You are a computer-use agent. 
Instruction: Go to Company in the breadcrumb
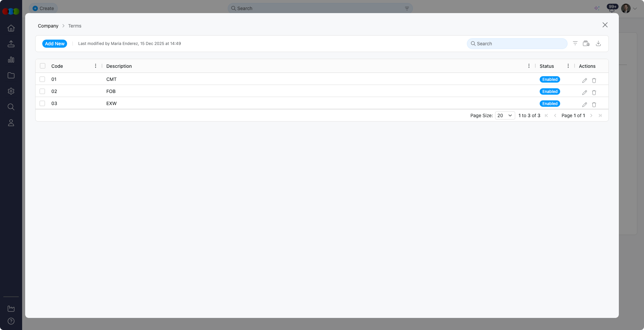(x=48, y=26)
